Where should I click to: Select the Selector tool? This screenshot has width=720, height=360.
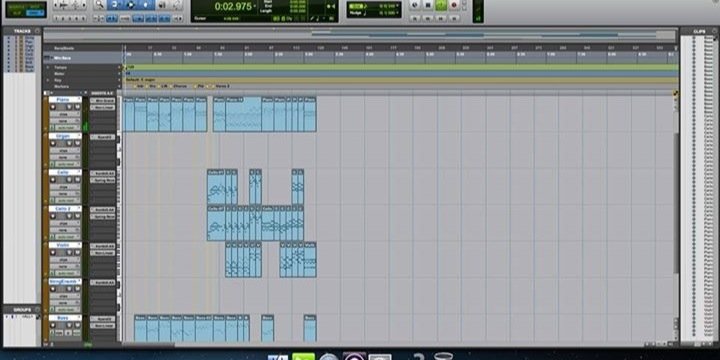tap(130, 5)
